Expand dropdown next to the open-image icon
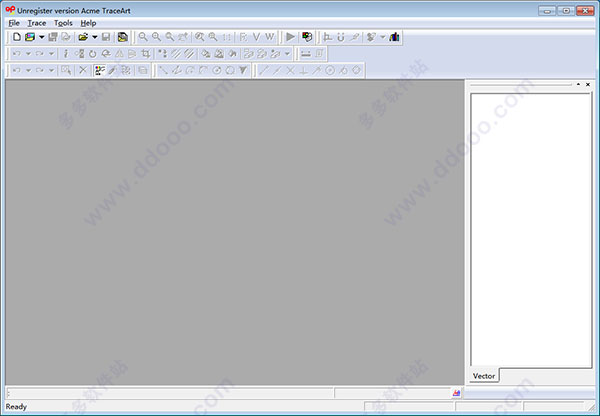Viewport: 600px width, 416px height. (41, 37)
